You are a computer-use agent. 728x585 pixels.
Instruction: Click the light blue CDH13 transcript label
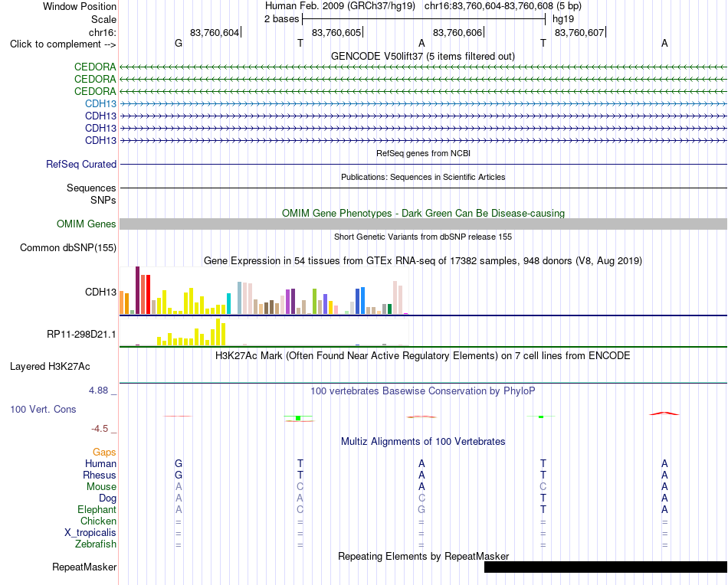(100, 103)
